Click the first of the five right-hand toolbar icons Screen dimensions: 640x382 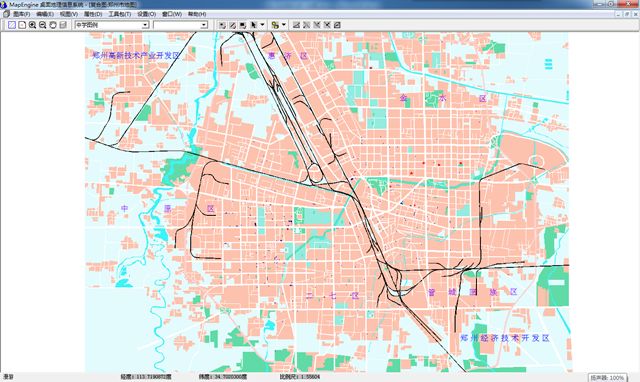click(296, 25)
